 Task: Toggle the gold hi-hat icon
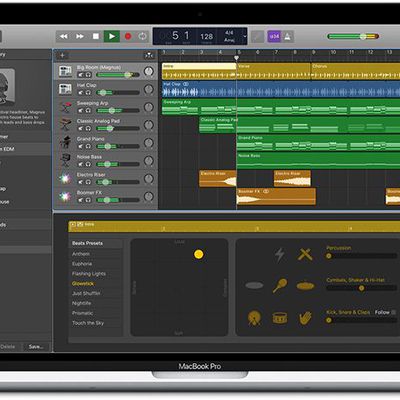[x=305, y=286]
